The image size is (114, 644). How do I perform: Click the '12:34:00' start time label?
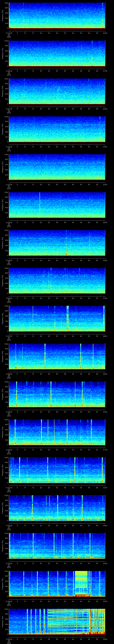9,601
